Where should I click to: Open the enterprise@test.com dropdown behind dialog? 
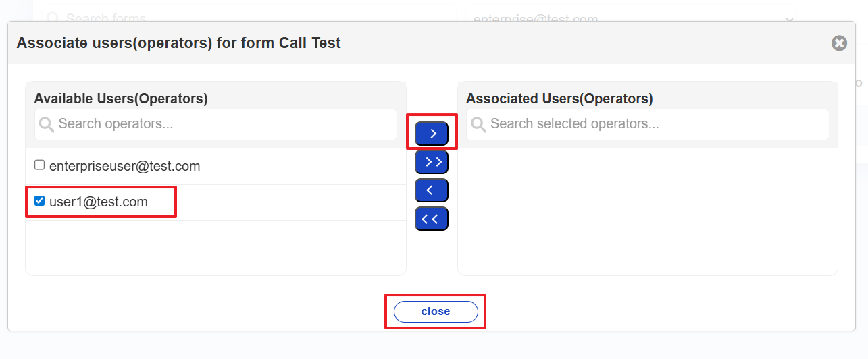click(x=535, y=18)
